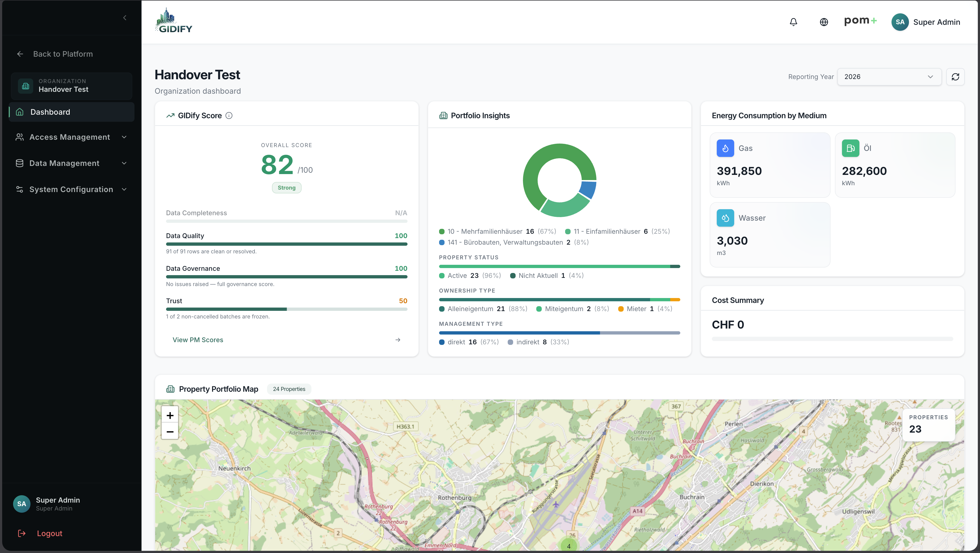Viewport: 980px width, 553px height.
Task: Zoom out on the map
Action: 170,432
